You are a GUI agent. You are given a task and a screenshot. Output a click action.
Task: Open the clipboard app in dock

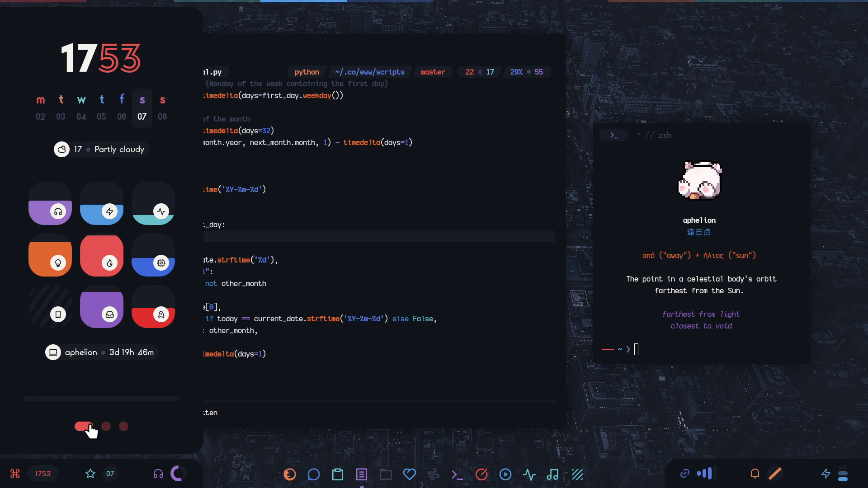[x=338, y=474]
